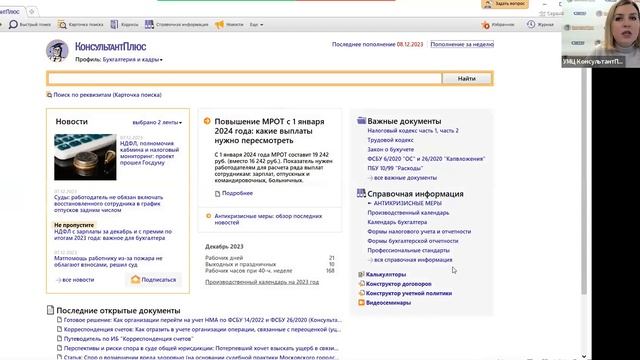Open the calculator and coins news thumbnail
The height and width of the screenshot is (360, 640).
pos(85,157)
